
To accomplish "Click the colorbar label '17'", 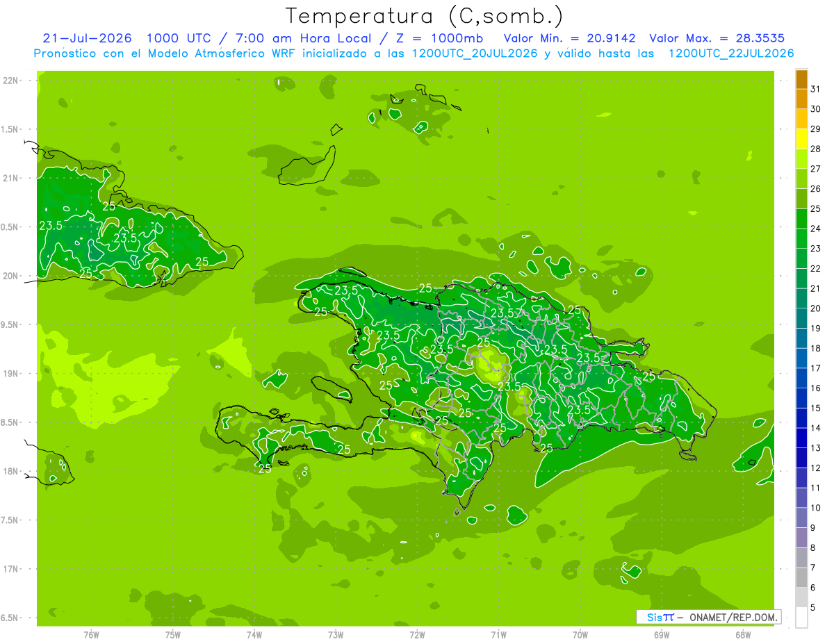I will (x=815, y=368).
